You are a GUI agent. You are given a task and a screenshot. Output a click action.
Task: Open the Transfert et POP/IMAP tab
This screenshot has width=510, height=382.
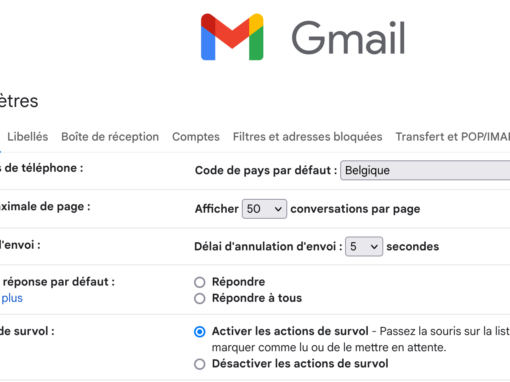tap(453, 137)
